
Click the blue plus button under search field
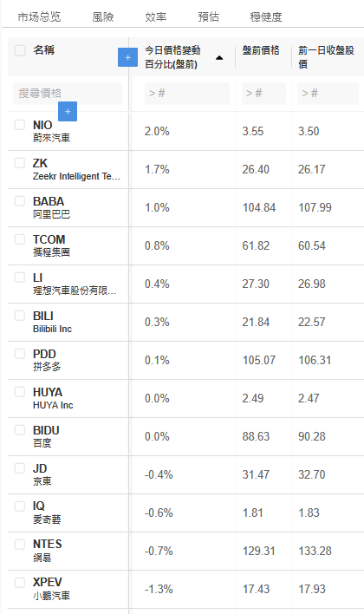(68, 111)
